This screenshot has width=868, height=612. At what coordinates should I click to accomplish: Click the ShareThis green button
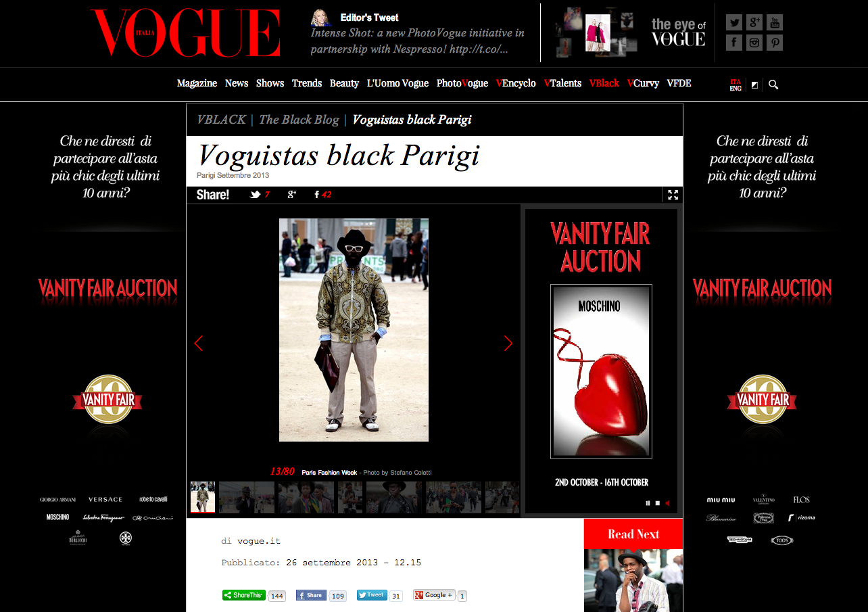pos(243,595)
